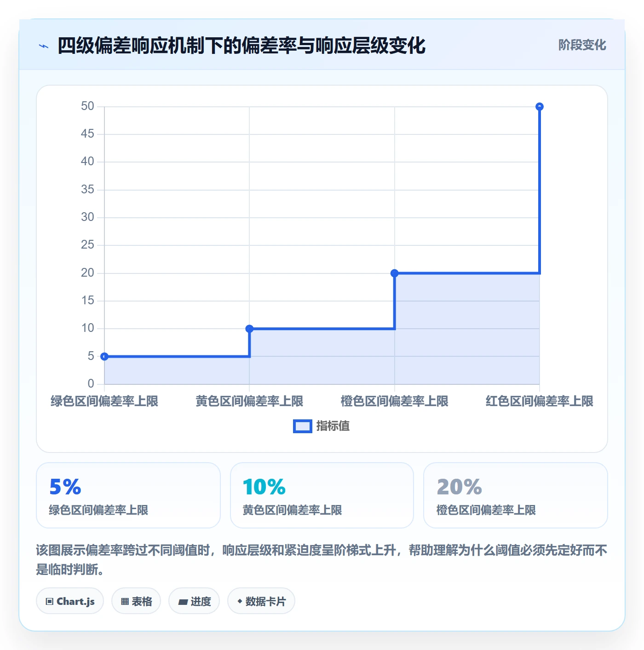
Task: Click the 数据卡片 tag chip
Action: [x=261, y=601]
